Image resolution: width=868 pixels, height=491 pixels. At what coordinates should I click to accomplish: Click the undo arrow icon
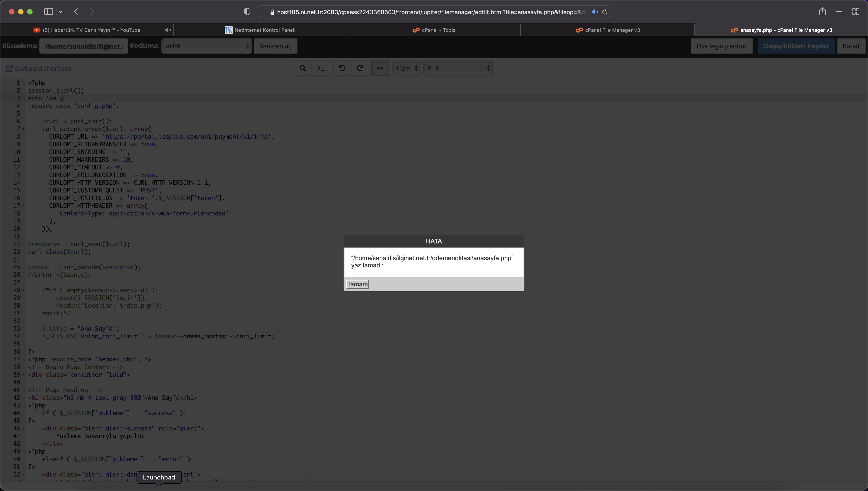pyautogui.click(x=342, y=68)
